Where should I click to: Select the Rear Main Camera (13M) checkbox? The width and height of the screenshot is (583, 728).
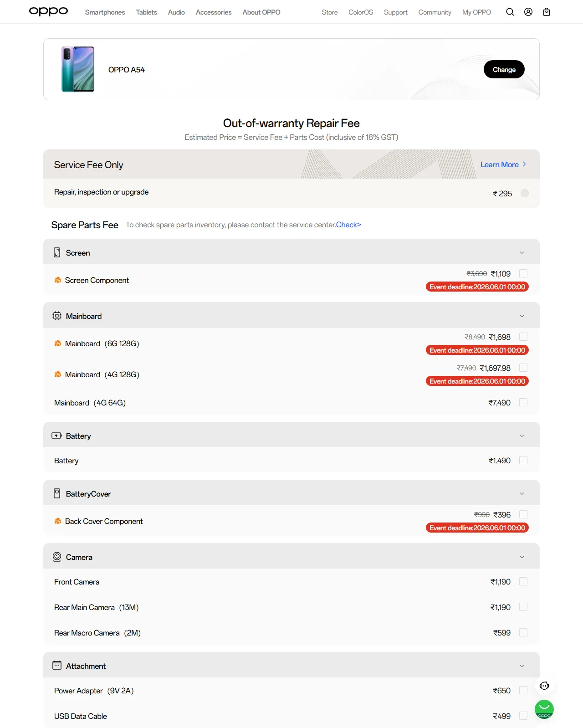pyautogui.click(x=523, y=607)
